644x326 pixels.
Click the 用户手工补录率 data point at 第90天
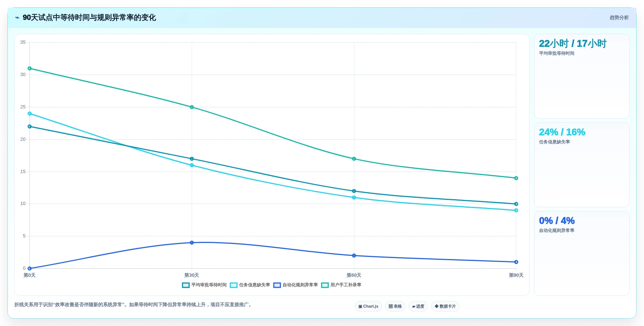pos(516,178)
